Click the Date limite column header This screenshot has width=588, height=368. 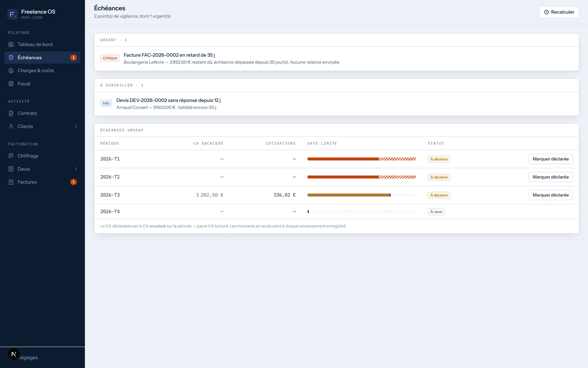click(322, 144)
